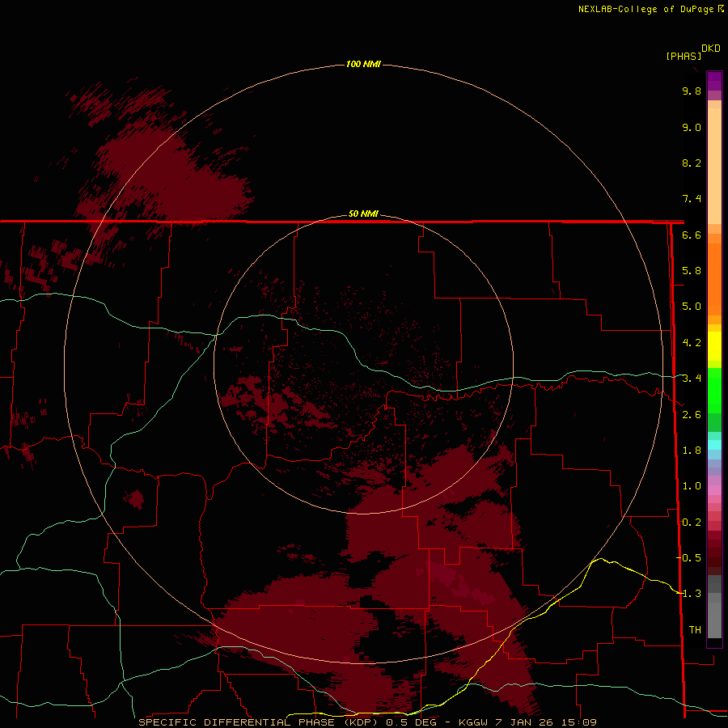Image resolution: width=728 pixels, height=728 pixels.
Task: Click the 1.8 legend value
Action: [692, 451]
